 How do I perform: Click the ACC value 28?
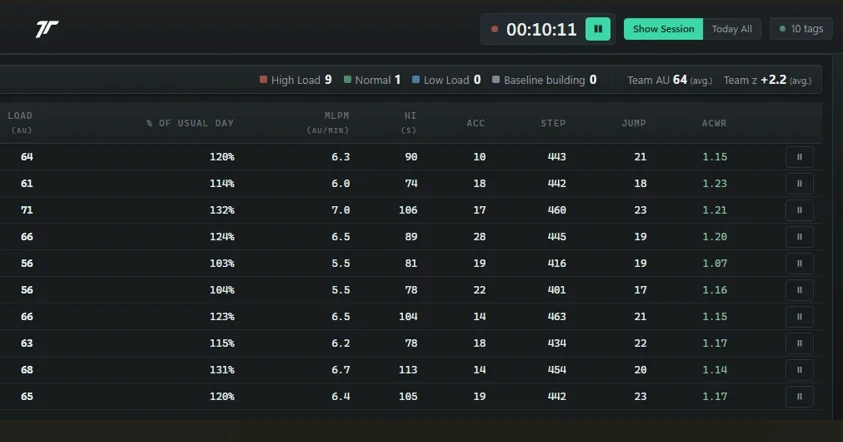coord(479,237)
